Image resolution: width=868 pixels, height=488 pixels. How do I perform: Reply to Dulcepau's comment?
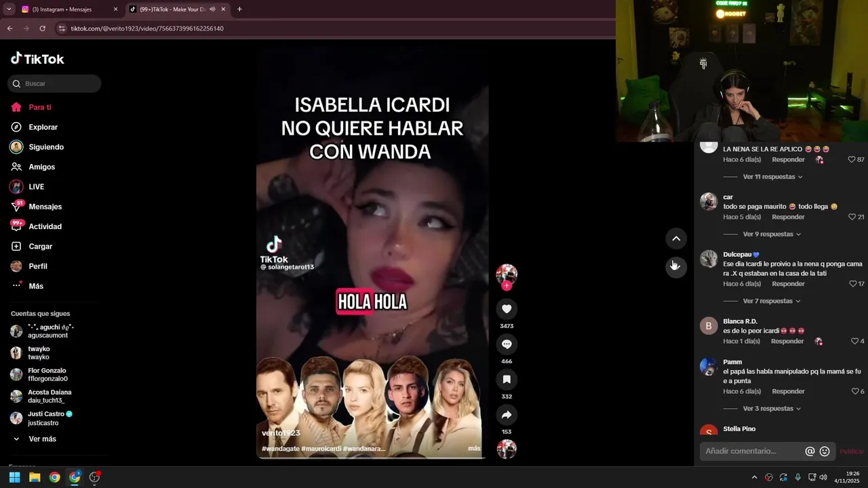(788, 284)
